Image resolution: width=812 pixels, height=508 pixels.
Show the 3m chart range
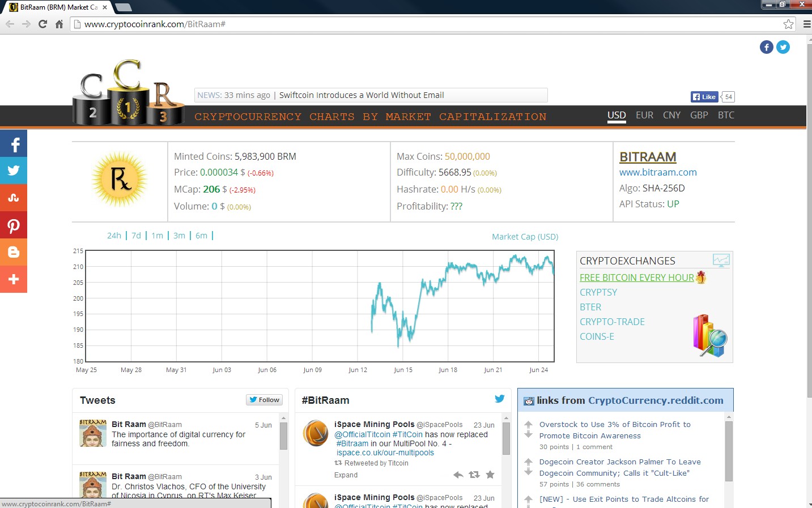pos(179,236)
